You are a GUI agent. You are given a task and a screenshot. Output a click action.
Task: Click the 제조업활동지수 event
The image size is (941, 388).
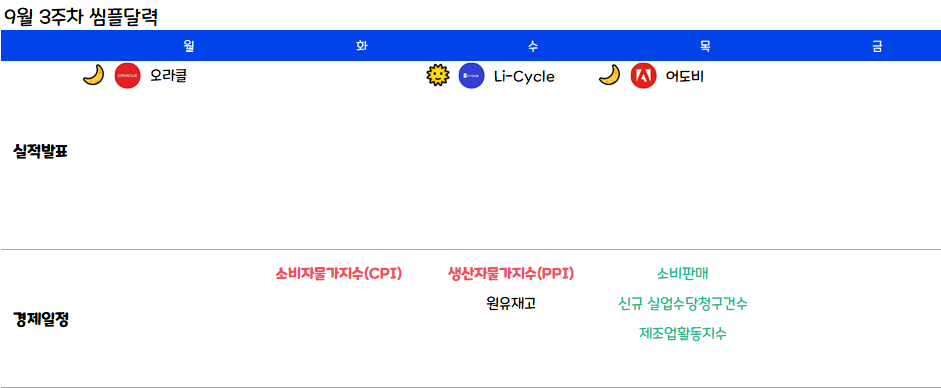683,333
